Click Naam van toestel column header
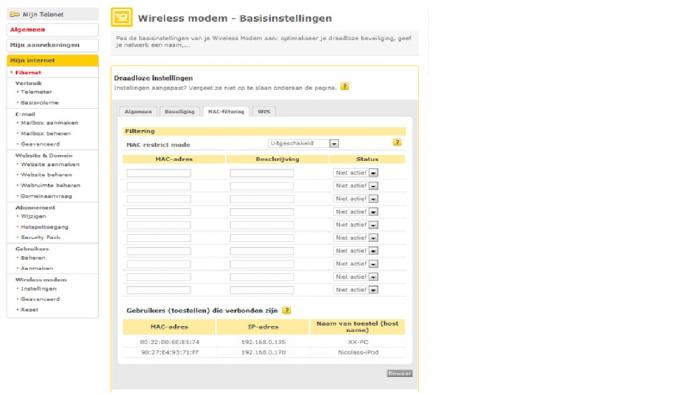700x394 pixels. click(x=358, y=327)
